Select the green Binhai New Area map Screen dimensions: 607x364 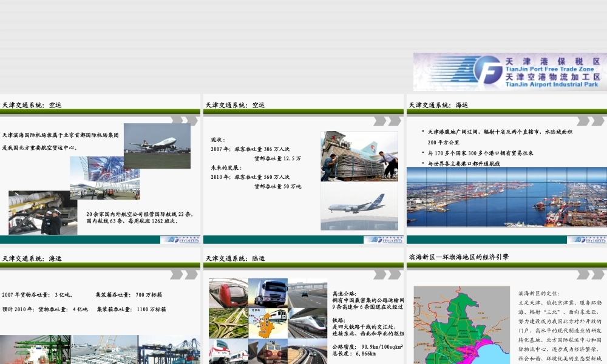(x=461, y=325)
